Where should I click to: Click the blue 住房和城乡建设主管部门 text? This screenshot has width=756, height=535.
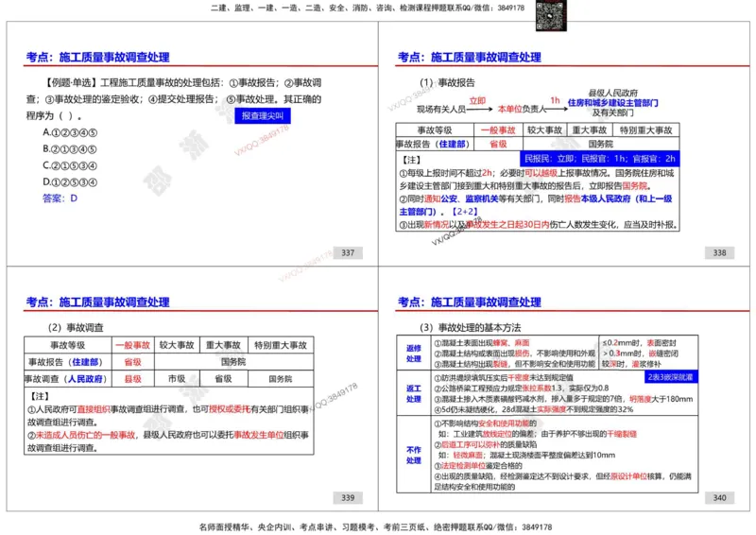612,103
